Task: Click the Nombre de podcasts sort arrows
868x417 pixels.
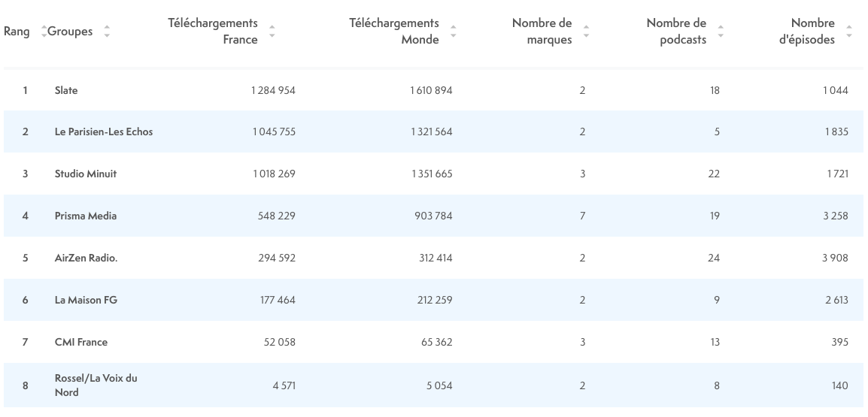Action: coord(721,32)
